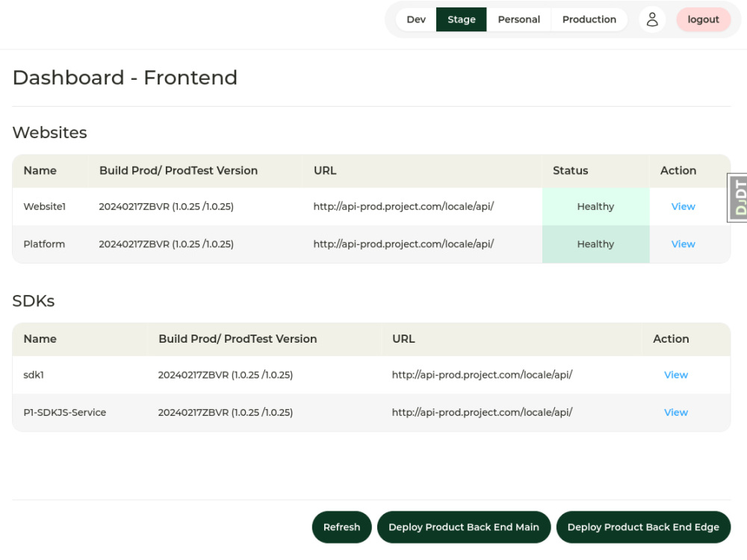Viewport: 747px width, 560px height.
Task: Switch to the Dev environment tab
Action: tap(416, 19)
